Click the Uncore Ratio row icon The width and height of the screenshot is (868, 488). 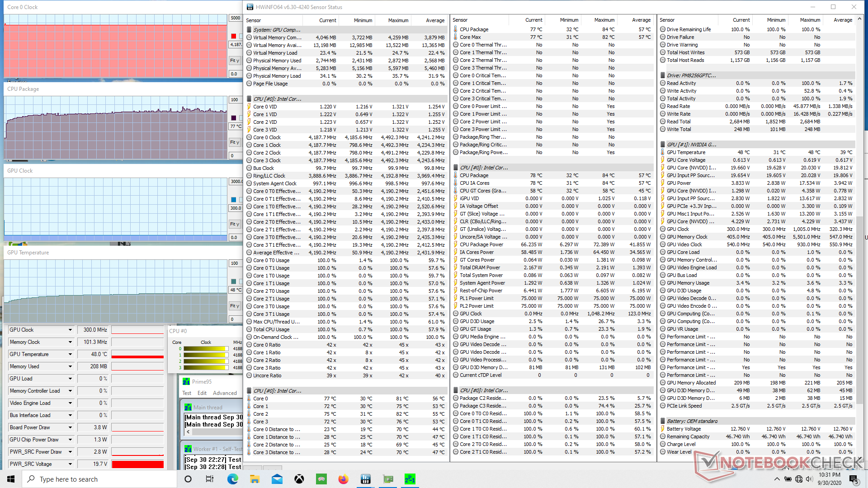point(249,375)
